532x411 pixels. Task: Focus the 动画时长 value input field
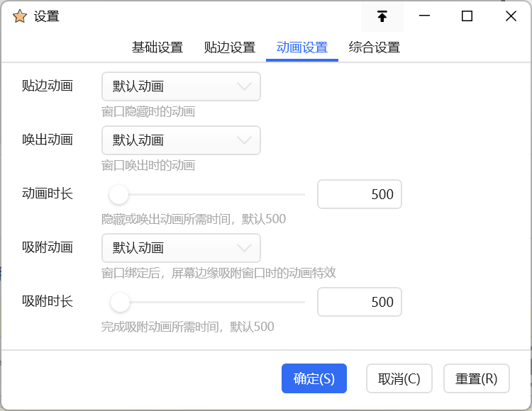point(359,194)
